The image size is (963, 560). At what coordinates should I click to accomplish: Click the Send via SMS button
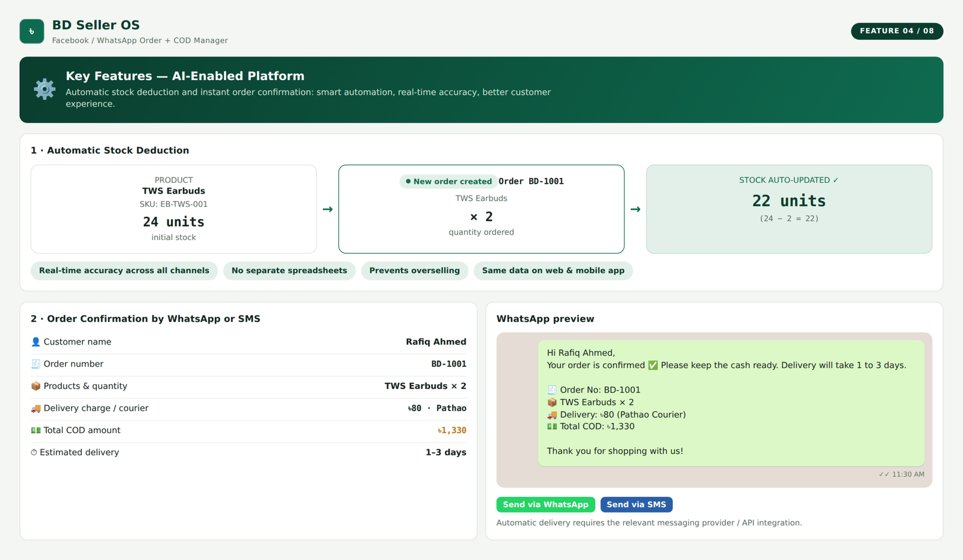point(636,505)
